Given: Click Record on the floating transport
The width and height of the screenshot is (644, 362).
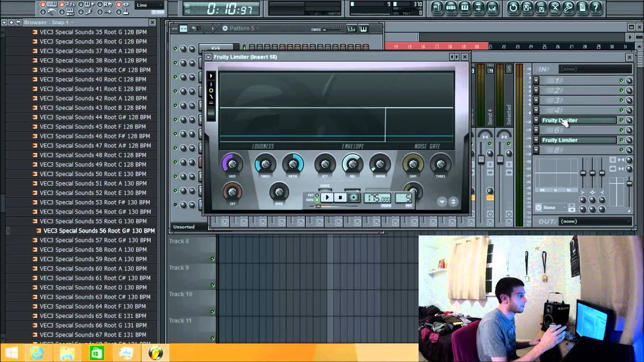Looking at the screenshot, I should pos(354,198).
